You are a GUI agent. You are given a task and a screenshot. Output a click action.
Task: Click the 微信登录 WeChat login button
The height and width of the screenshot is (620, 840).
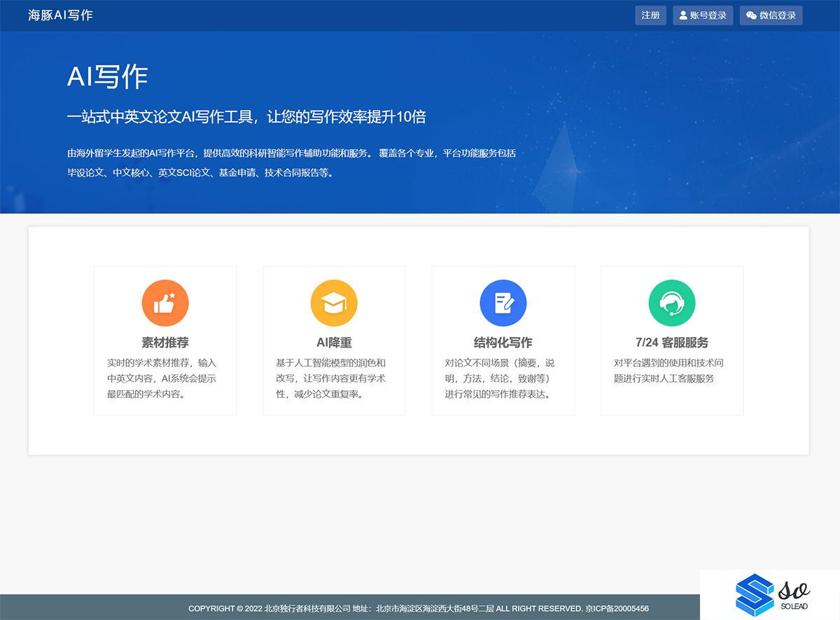click(771, 15)
